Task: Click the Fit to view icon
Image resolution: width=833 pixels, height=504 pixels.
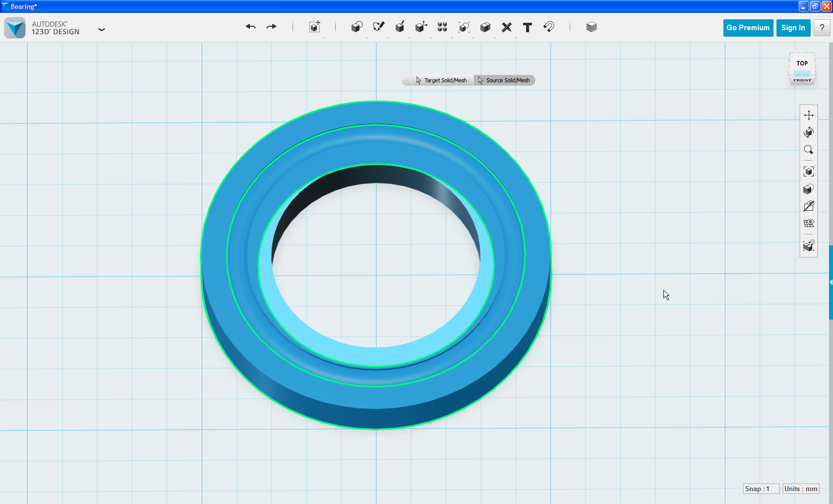Action: coord(809,171)
